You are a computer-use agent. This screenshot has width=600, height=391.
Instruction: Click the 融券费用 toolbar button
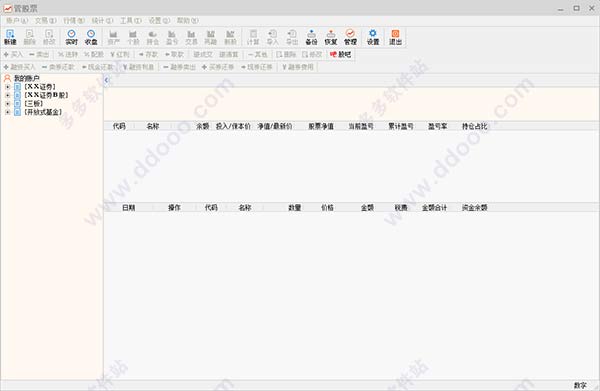click(297, 67)
